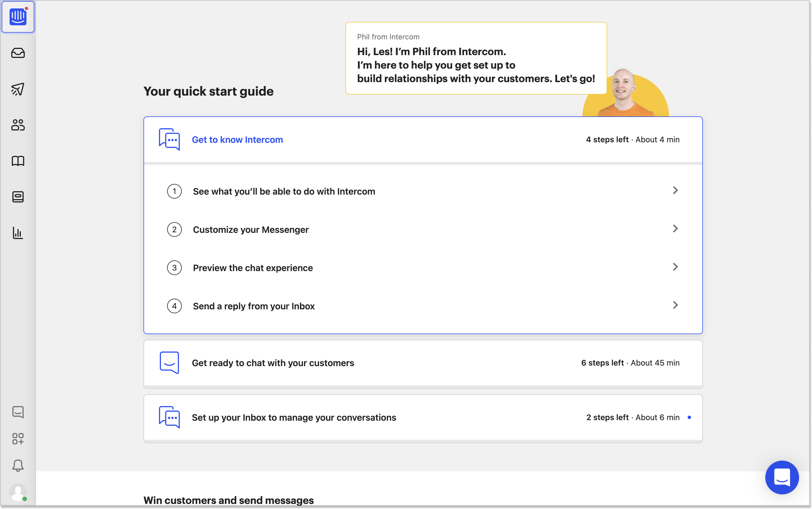The height and width of the screenshot is (509, 812).
Task: Open the App Store grid-plus icon
Action: coord(18,439)
